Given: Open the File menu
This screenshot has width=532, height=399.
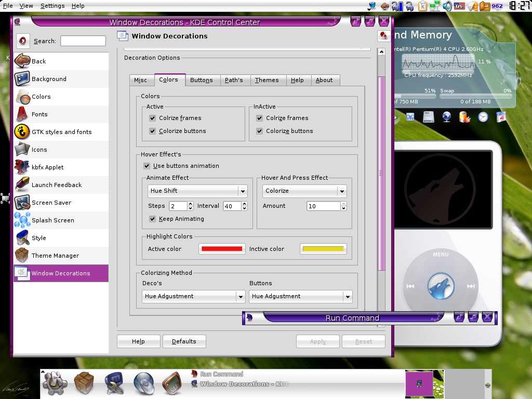Looking at the screenshot, I should click(x=8, y=6).
